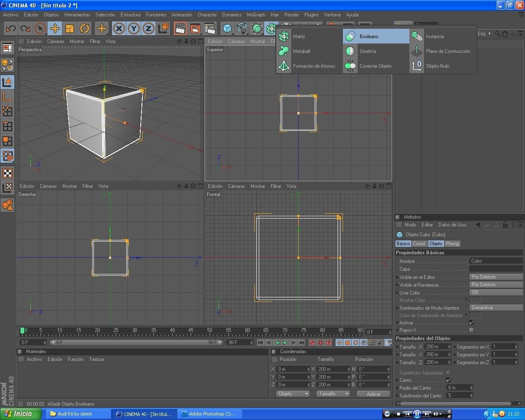Add a cube primitive from toolbar
525x420 pixels.
coord(227,28)
